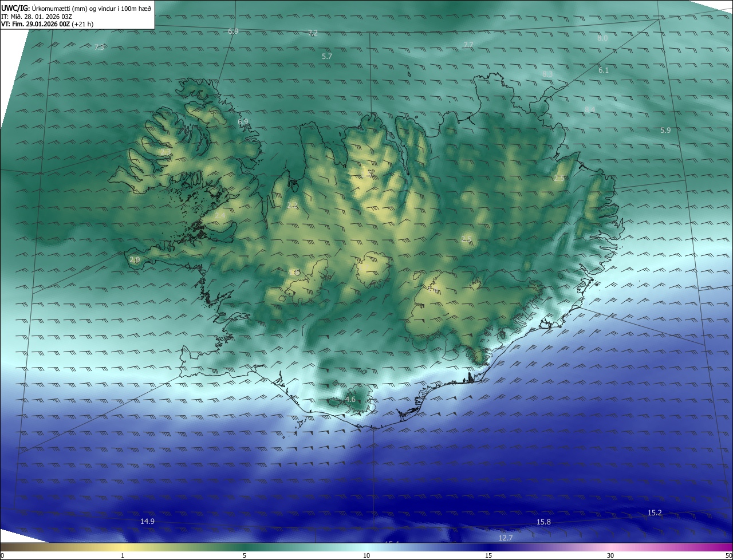This screenshot has height=560, width=733.
Task: Click the 0 tick on the color scale
Action: [2, 555]
